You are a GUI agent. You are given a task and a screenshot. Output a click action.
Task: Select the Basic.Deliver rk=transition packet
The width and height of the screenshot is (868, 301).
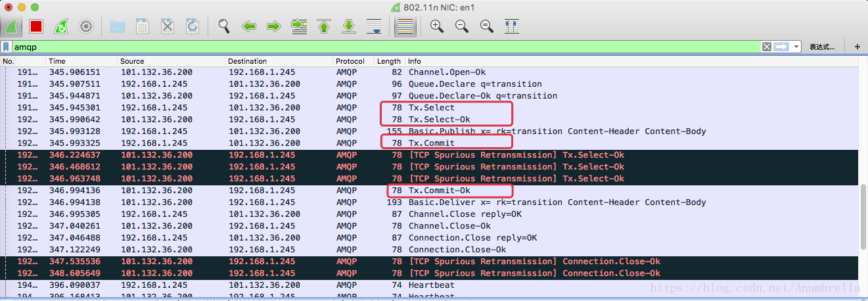coord(429,202)
